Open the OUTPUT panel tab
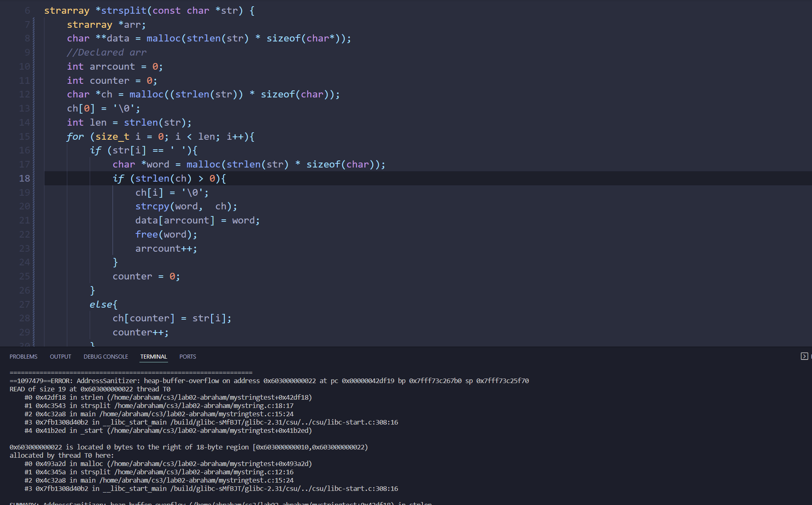Screen dimensions: 812x505 click(60, 357)
